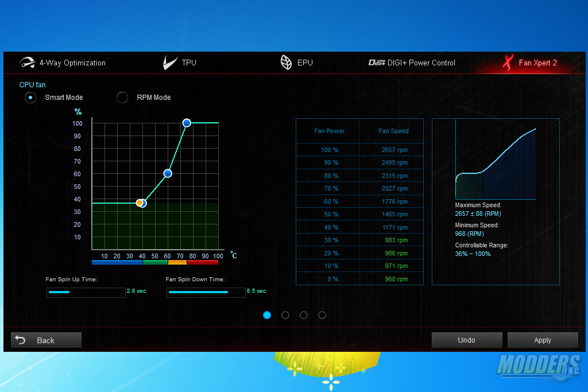Enable Smart Mode radio button
The width and height of the screenshot is (588, 392).
(30, 98)
